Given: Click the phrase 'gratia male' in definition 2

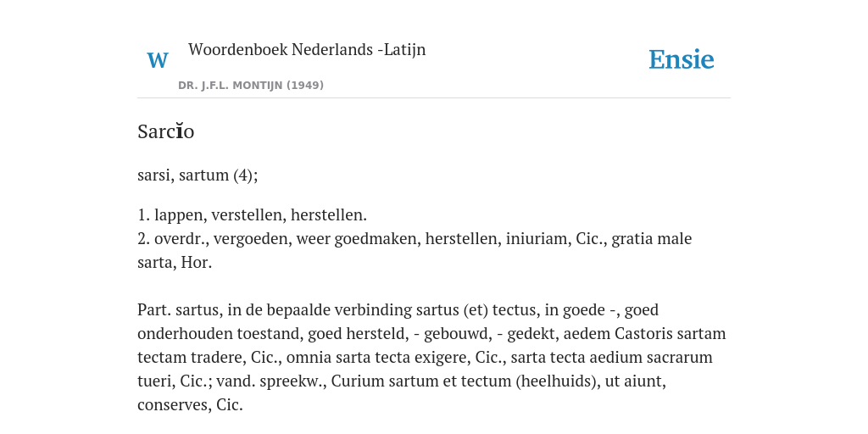Looking at the screenshot, I should pos(652,238).
